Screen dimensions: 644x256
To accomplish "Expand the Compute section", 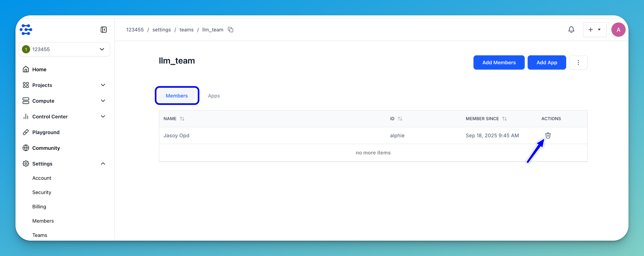I will tap(103, 101).
